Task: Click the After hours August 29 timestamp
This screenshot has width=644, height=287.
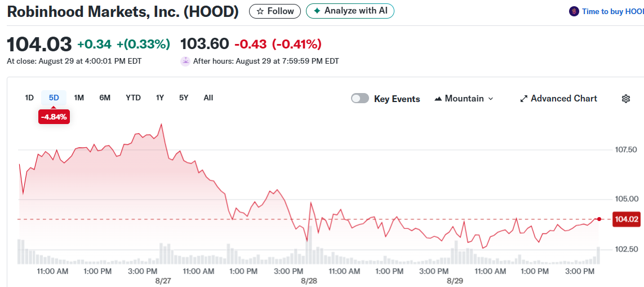Action: click(x=266, y=61)
